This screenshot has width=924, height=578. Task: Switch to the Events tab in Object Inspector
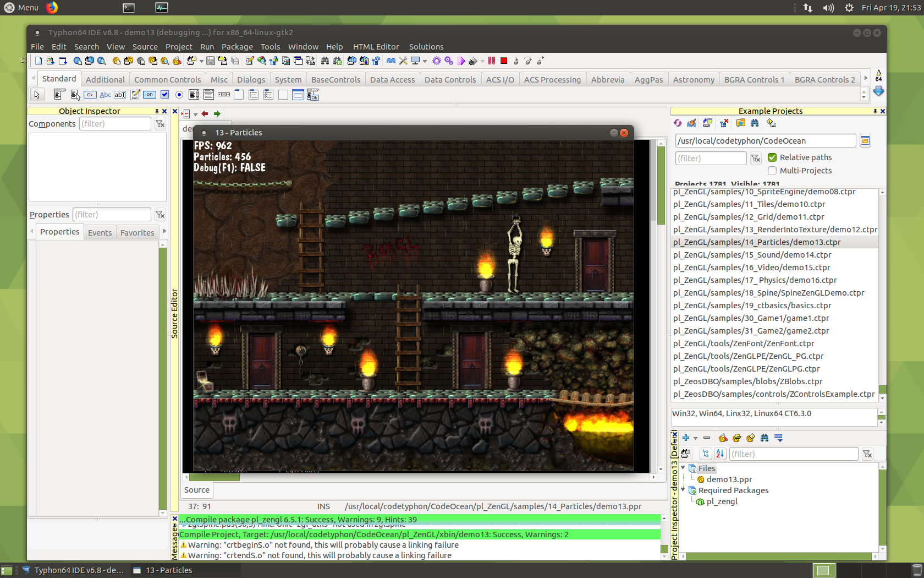pos(100,233)
